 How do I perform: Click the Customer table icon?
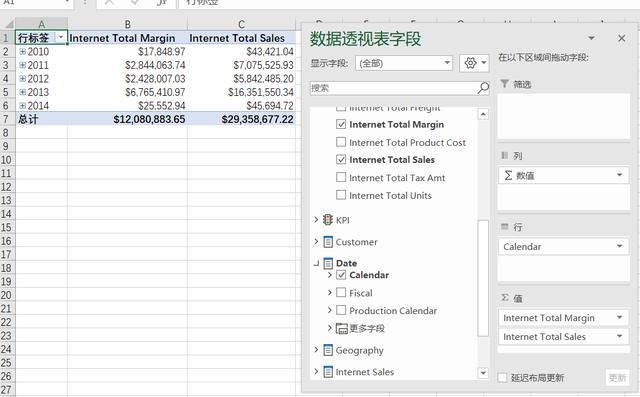328,242
